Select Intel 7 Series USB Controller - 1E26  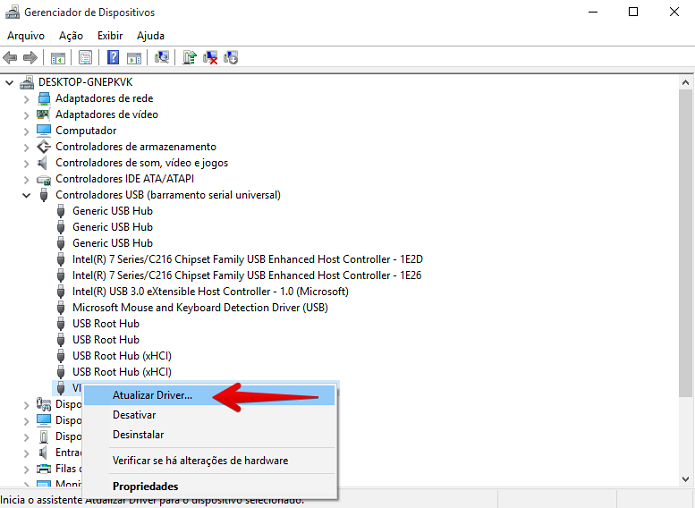(x=247, y=275)
